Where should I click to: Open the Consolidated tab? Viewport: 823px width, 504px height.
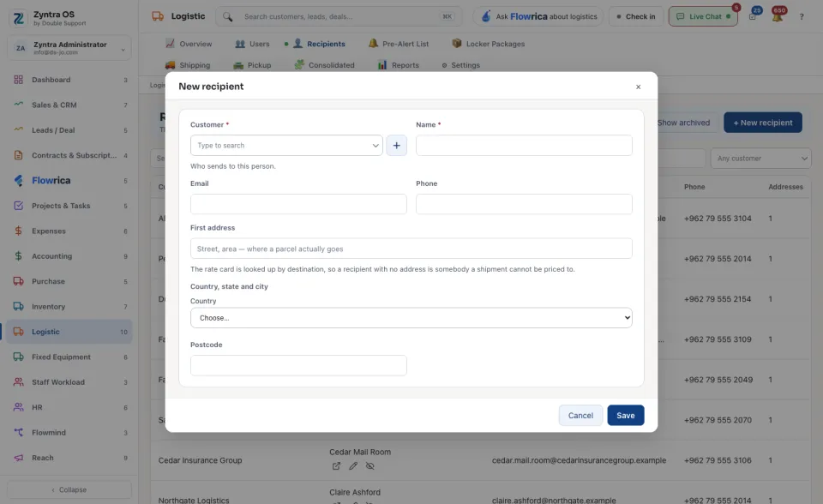point(324,65)
